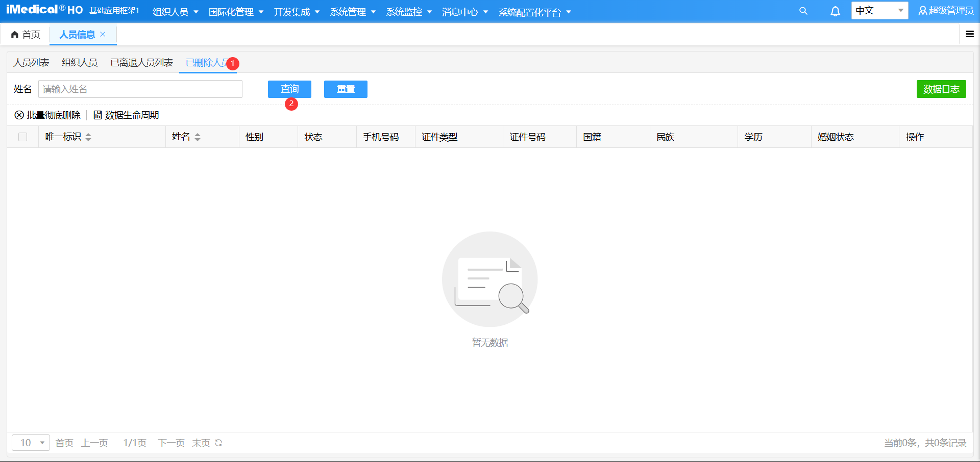The image size is (980, 462).
Task: Open the 中文 language dropdown
Action: [x=879, y=10]
